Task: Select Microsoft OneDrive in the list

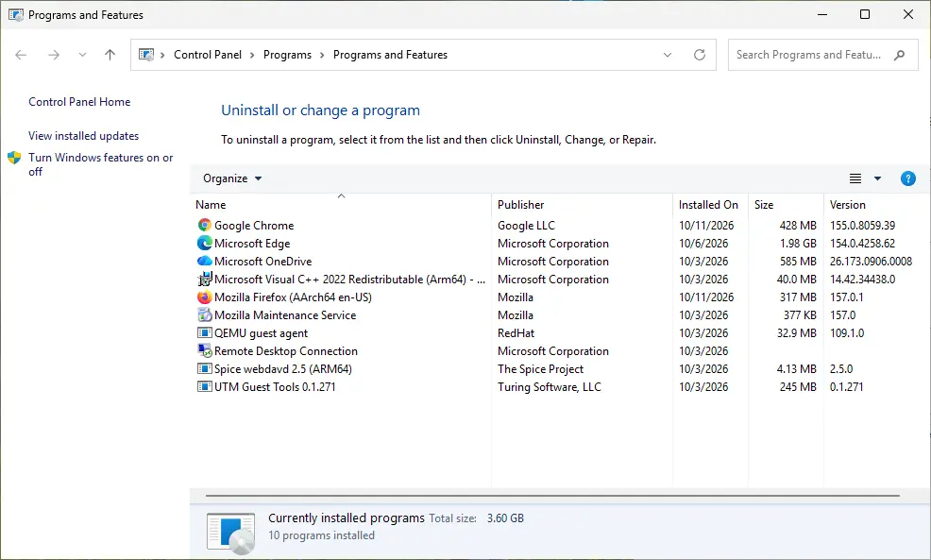Action: (x=558, y=261)
